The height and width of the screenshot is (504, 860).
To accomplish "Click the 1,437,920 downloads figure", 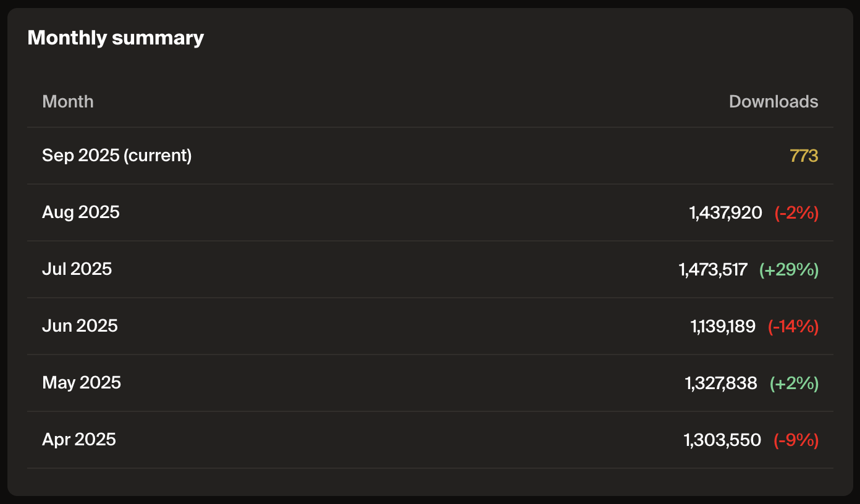I will click(x=725, y=213).
